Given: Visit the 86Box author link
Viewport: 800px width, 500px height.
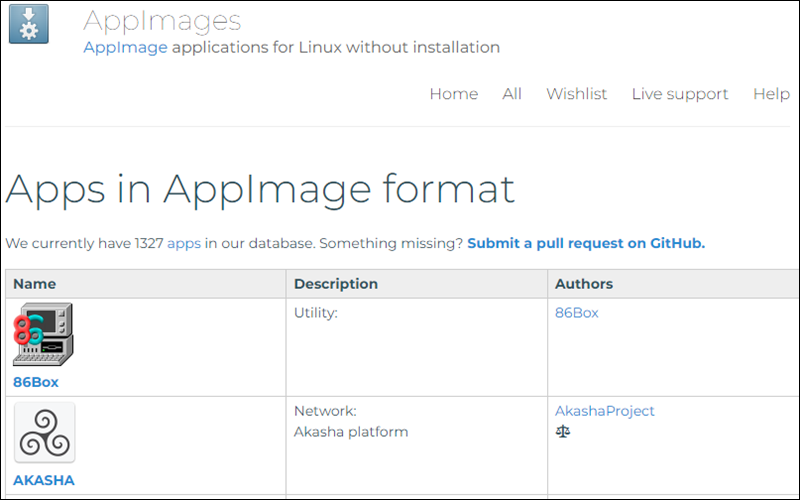Looking at the screenshot, I should pos(577,313).
